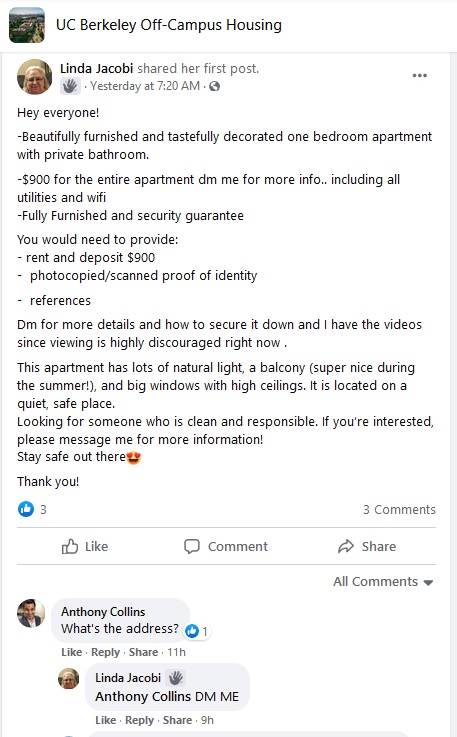Share Anthony Collins' comment
The height and width of the screenshot is (737, 457).
coord(143,652)
